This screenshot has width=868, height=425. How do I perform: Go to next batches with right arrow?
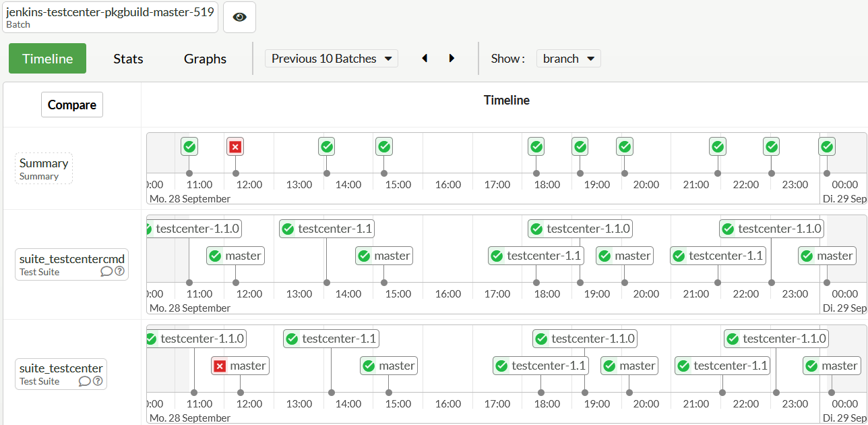[x=452, y=59]
